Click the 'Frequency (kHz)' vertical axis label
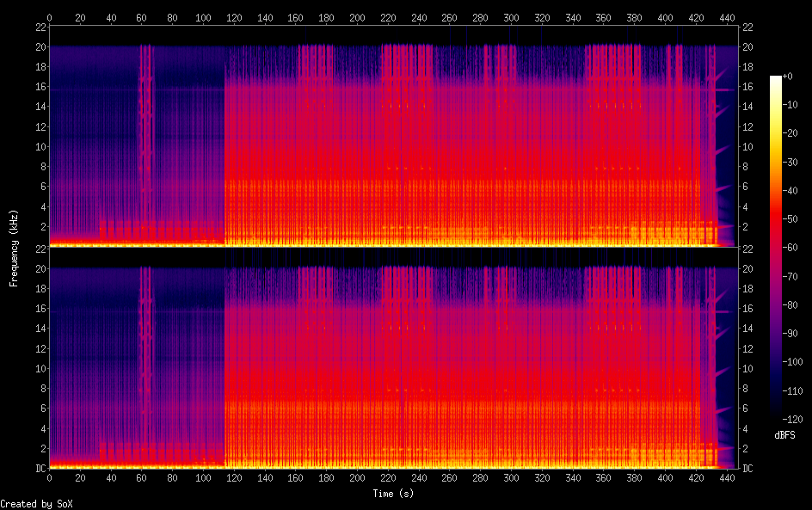Image resolution: width=812 pixels, height=510 pixels. (x=14, y=247)
